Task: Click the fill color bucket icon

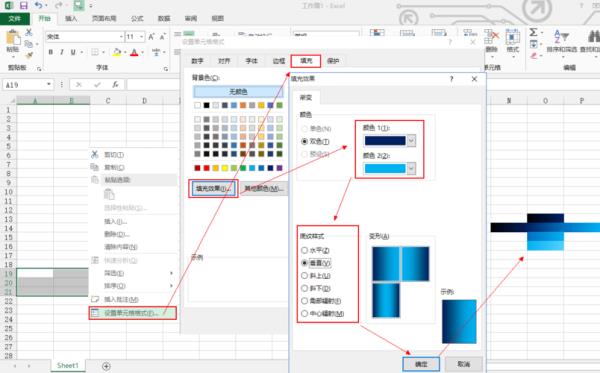Action: click(x=117, y=52)
